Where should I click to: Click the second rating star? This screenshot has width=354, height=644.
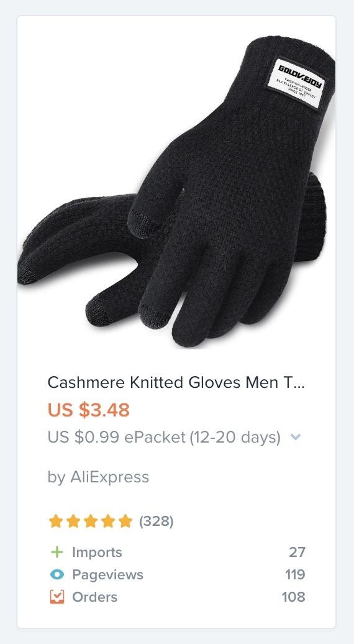(x=73, y=522)
